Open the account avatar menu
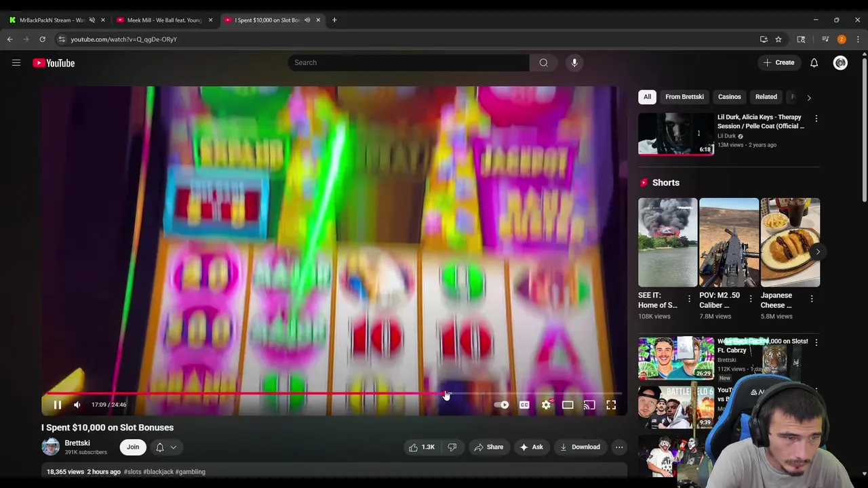Image resolution: width=868 pixels, height=488 pixels. click(840, 63)
